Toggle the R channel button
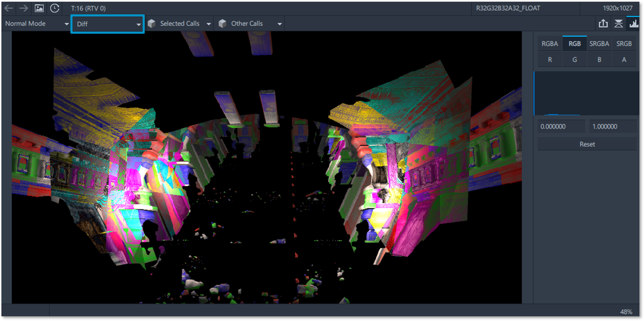 coord(550,60)
